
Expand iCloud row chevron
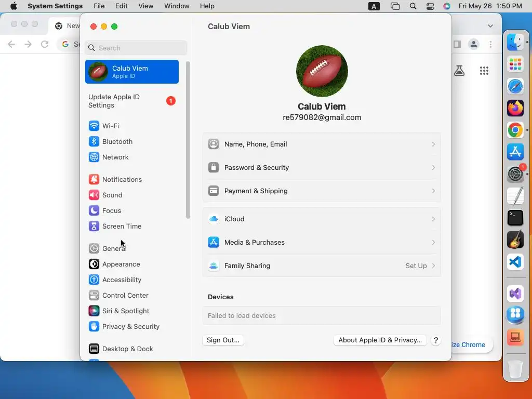point(433,219)
